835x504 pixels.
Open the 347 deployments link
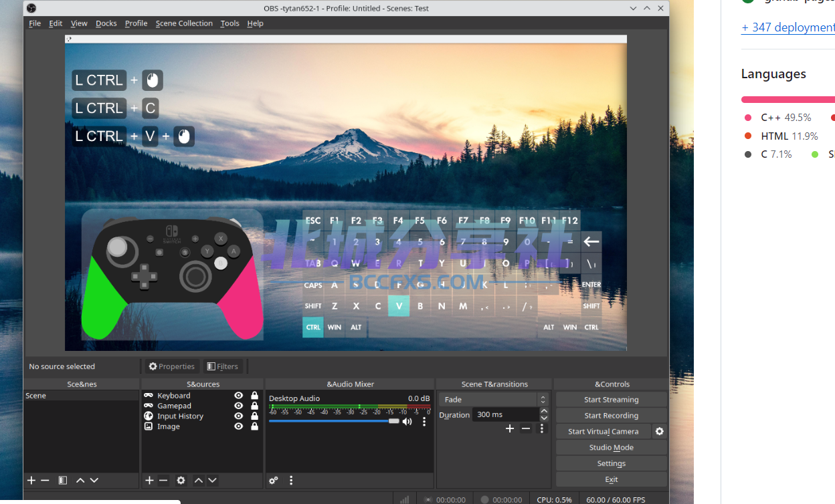coord(788,27)
